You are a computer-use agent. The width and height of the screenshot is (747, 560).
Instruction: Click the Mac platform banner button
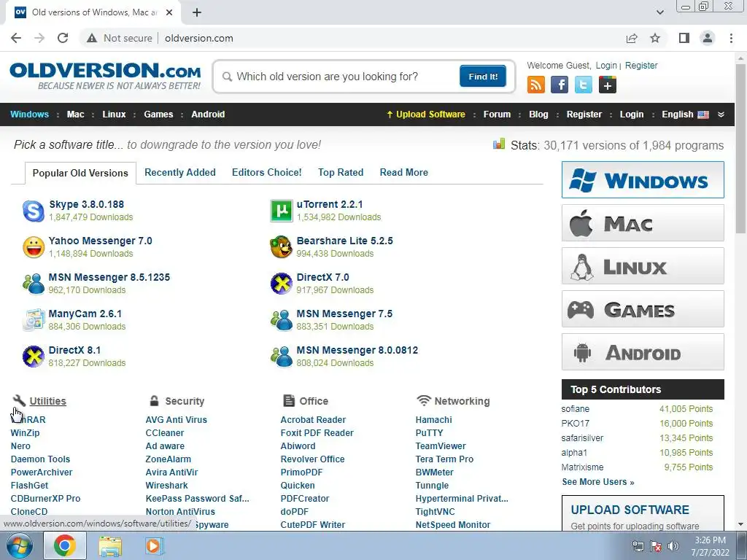pos(643,223)
